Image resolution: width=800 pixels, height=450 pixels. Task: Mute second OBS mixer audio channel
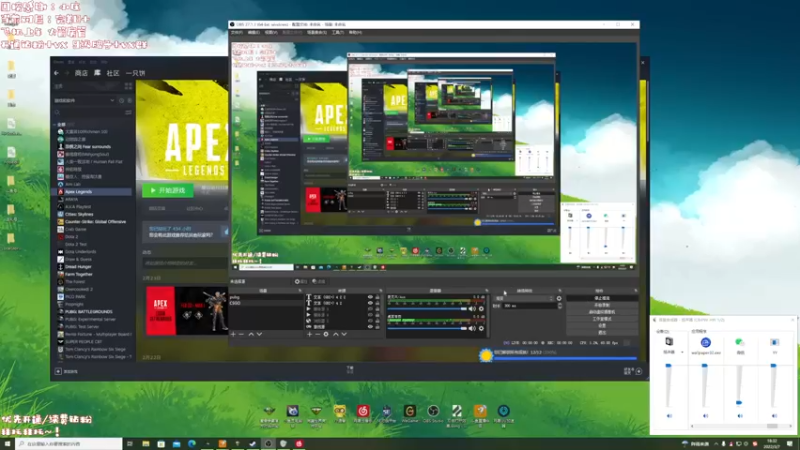[472, 328]
